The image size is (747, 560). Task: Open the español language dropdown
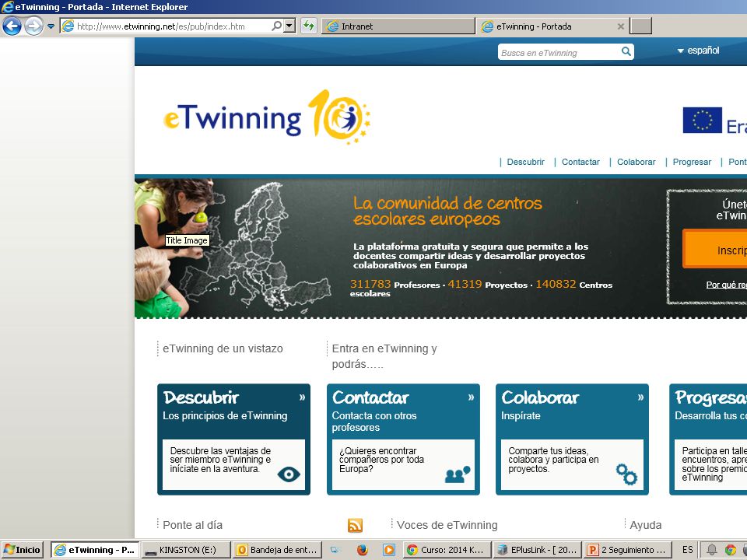tap(699, 51)
